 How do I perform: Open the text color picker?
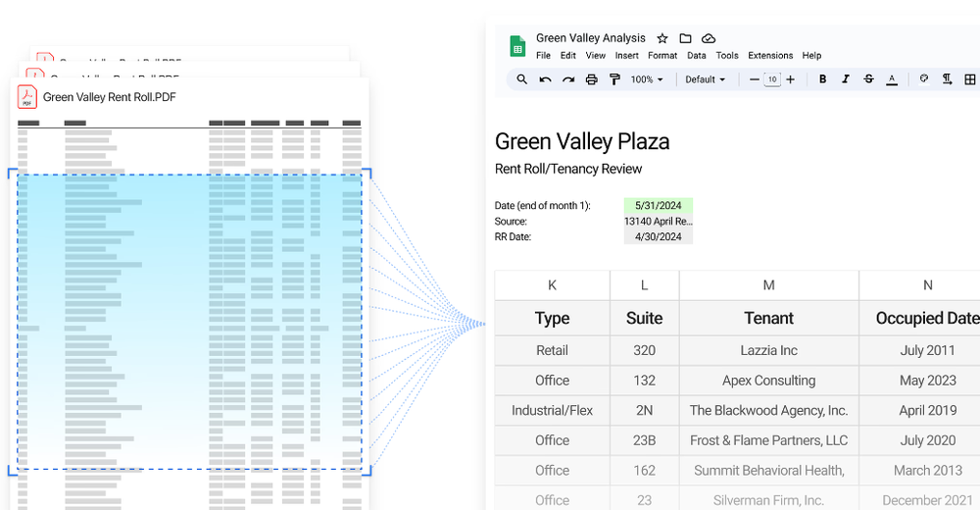(892, 79)
